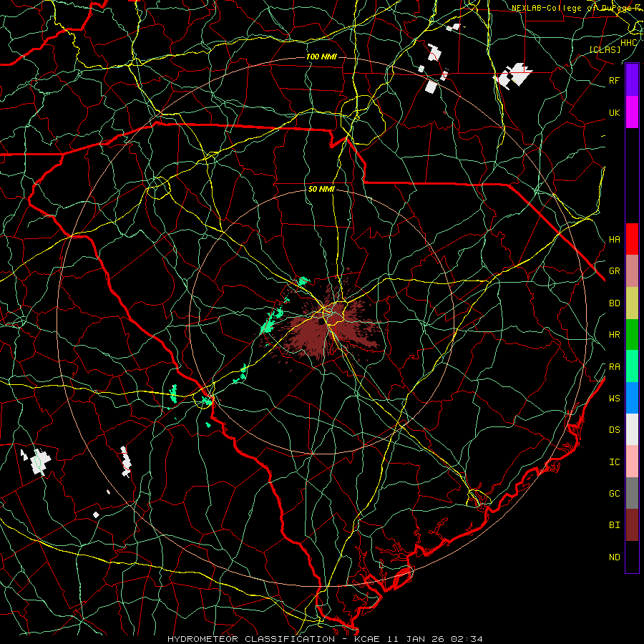Click the 100 NMI range ring label

pos(321,57)
